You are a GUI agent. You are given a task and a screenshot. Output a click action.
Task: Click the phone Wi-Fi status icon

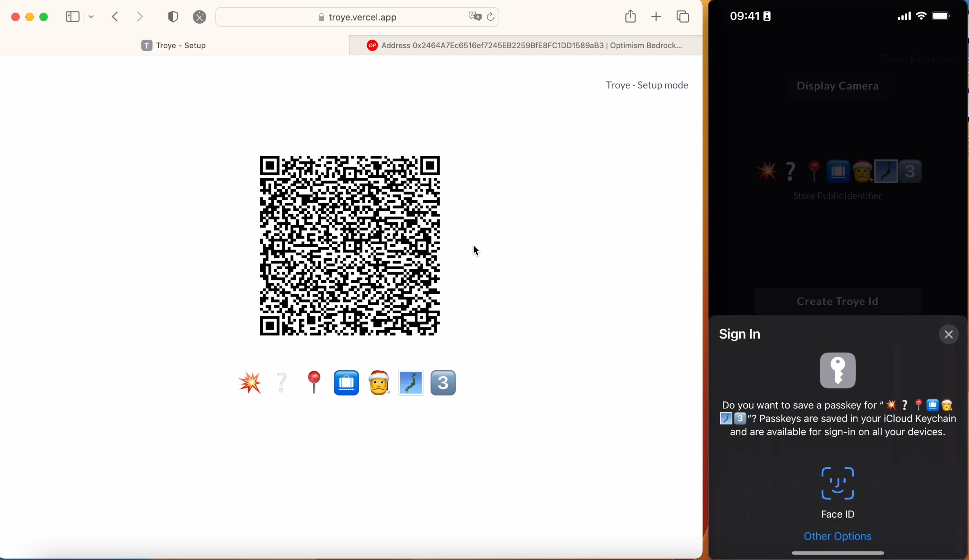click(x=921, y=17)
